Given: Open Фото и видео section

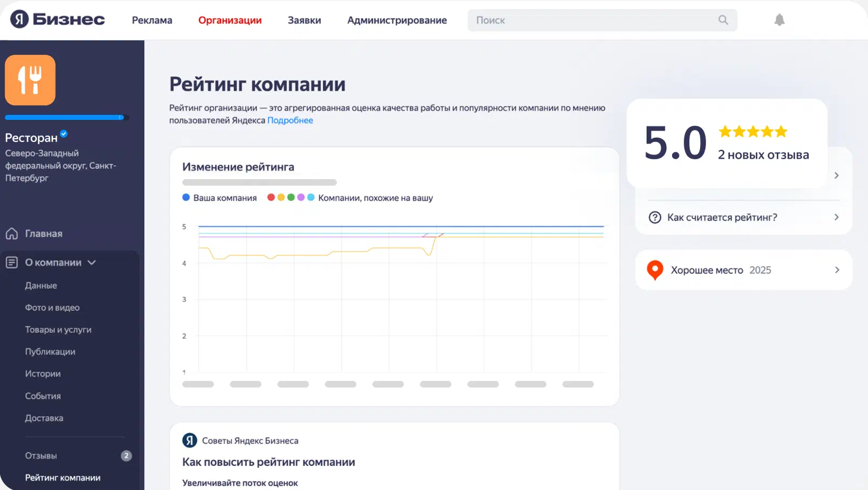Looking at the screenshot, I should (52, 308).
